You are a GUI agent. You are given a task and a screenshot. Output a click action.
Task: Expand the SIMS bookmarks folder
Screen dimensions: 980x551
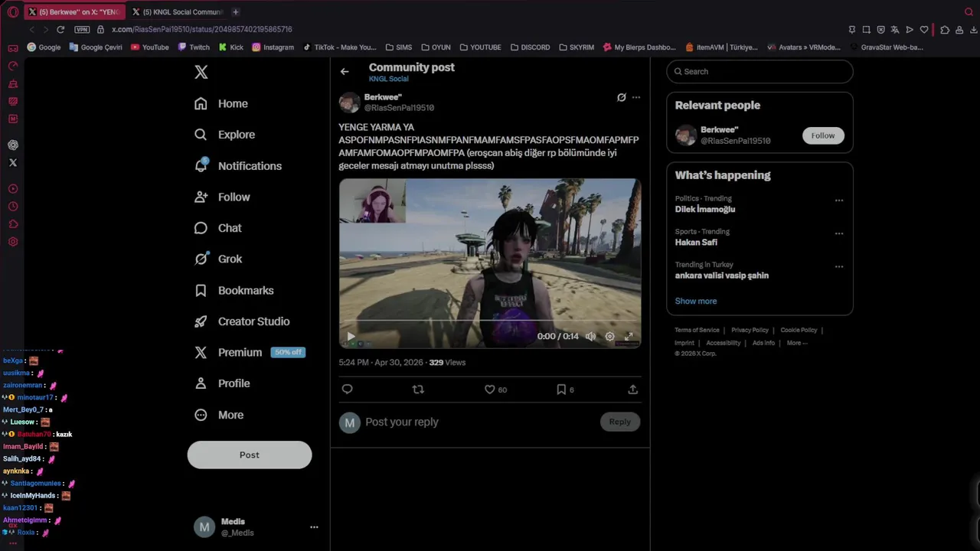400,47
